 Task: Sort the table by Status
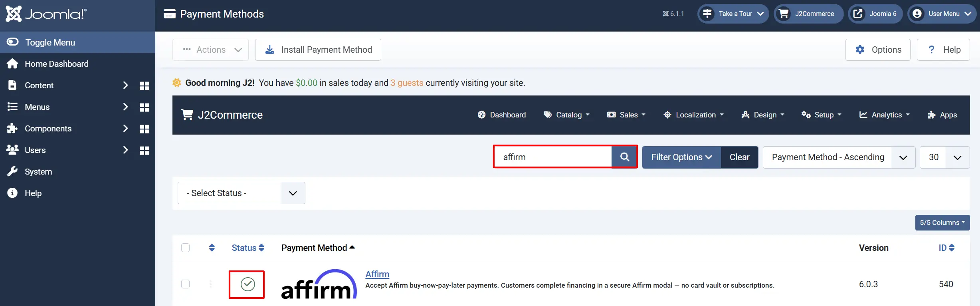click(x=248, y=248)
